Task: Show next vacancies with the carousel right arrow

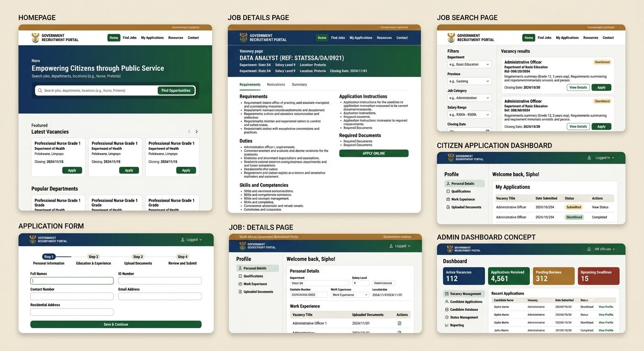Action: tap(197, 132)
